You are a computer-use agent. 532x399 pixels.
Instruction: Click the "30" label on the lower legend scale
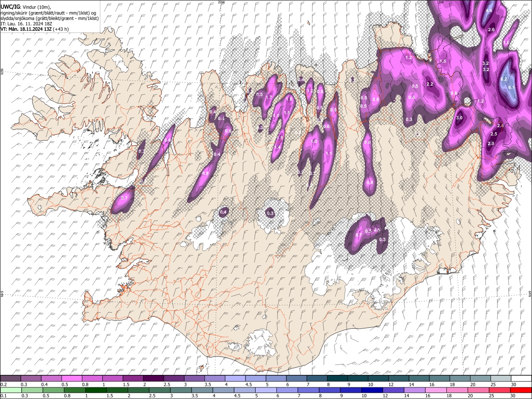(x=514, y=396)
